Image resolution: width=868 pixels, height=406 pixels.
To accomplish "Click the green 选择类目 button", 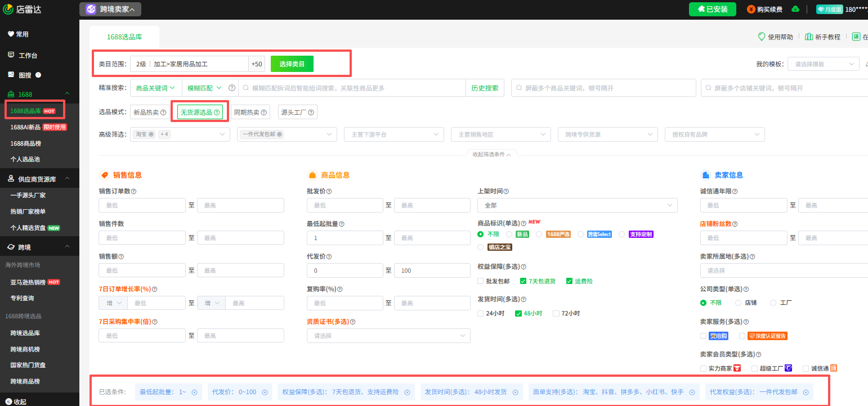I will [292, 64].
